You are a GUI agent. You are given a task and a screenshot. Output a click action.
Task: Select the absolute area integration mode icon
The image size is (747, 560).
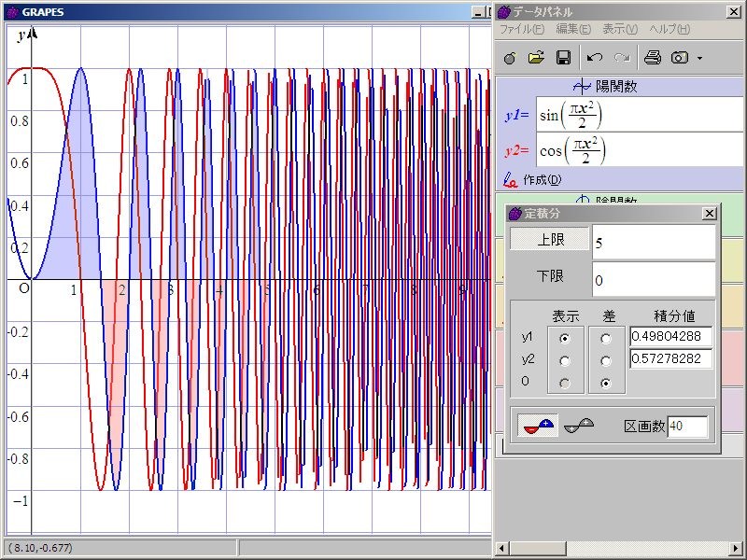coord(579,426)
